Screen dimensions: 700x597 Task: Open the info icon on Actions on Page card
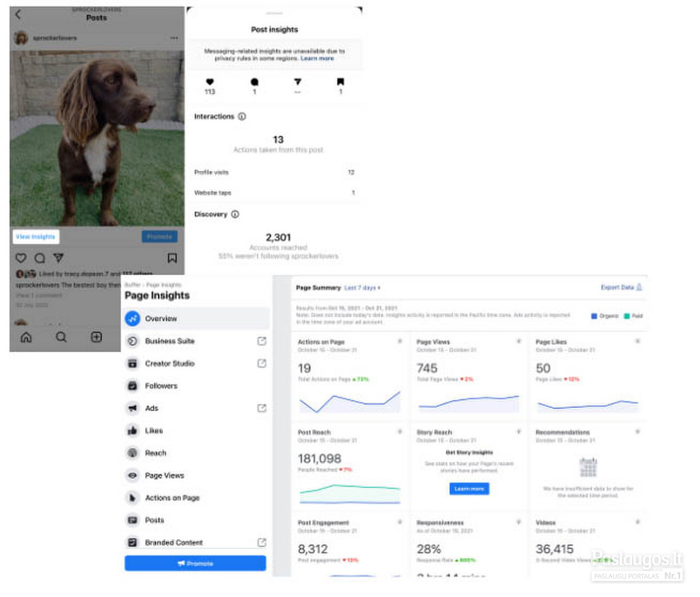click(399, 342)
